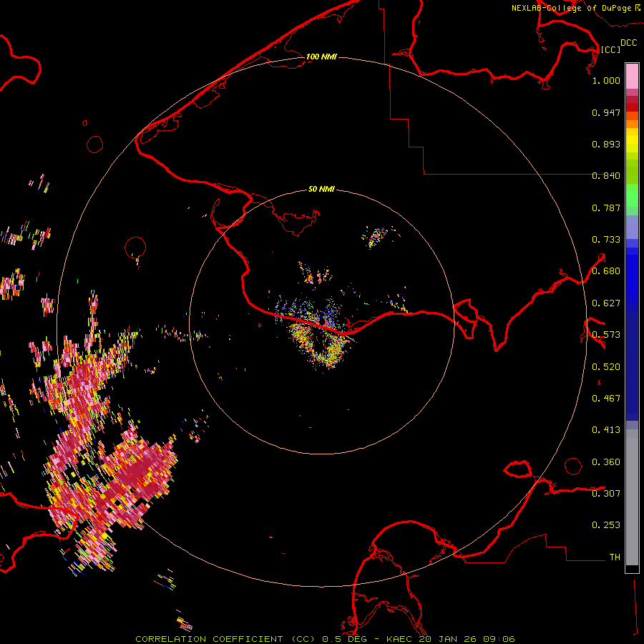
Task: Click the DCC label above the color bar
Action: pos(628,43)
